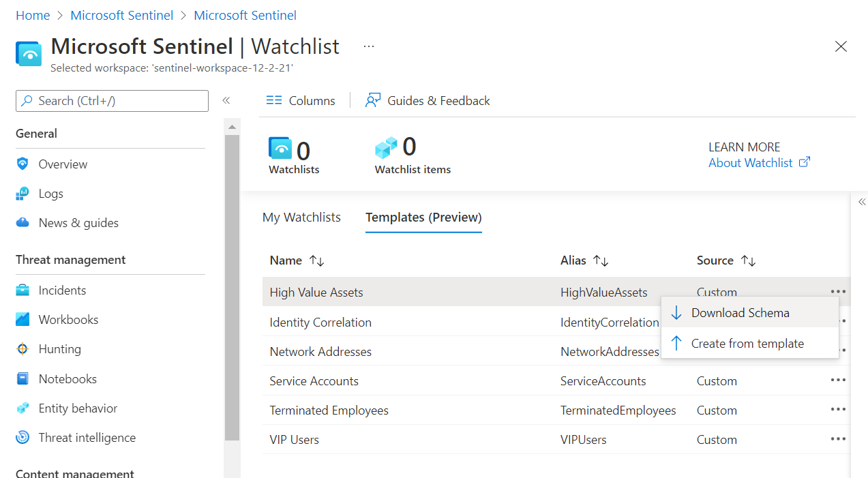Click the Entity behavior icon

(23, 408)
